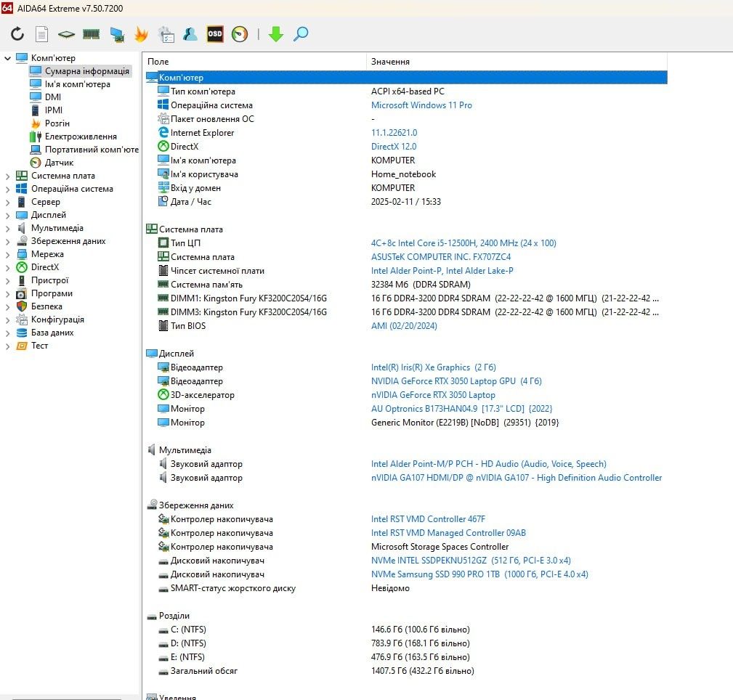Expand the Збереження даних tree node

point(7,242)
